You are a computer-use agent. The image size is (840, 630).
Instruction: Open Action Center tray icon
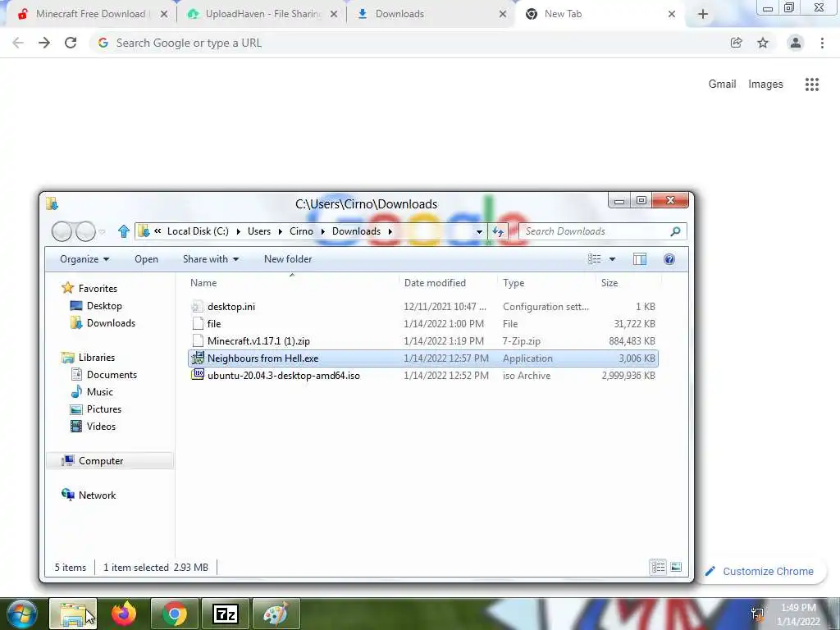point(757,614)
